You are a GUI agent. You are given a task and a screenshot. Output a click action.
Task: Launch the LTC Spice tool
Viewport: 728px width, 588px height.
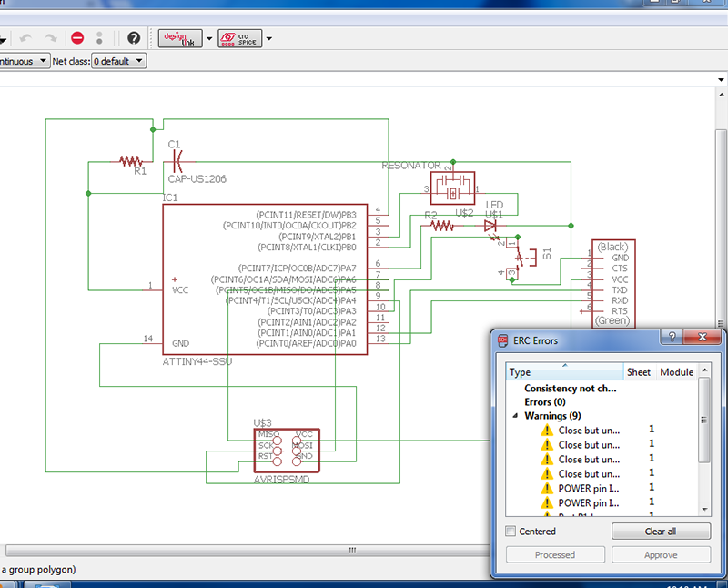[240, 38]
